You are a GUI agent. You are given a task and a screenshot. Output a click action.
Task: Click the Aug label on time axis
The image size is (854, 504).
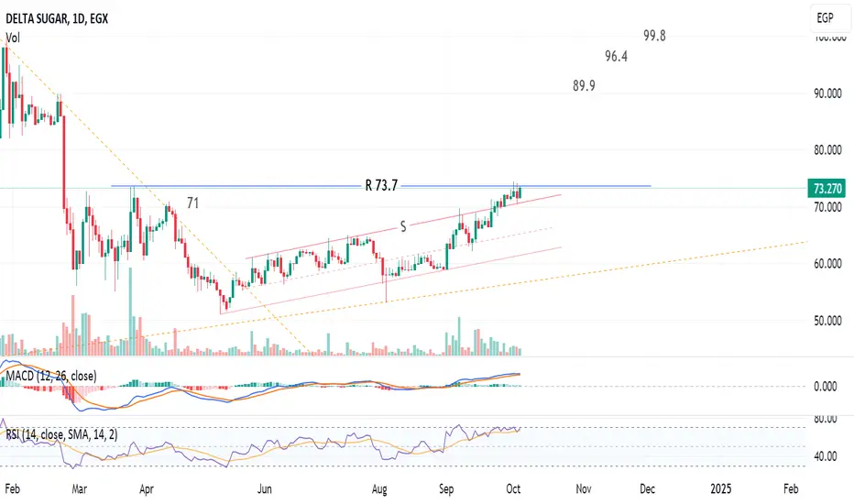tap(379, 488)
